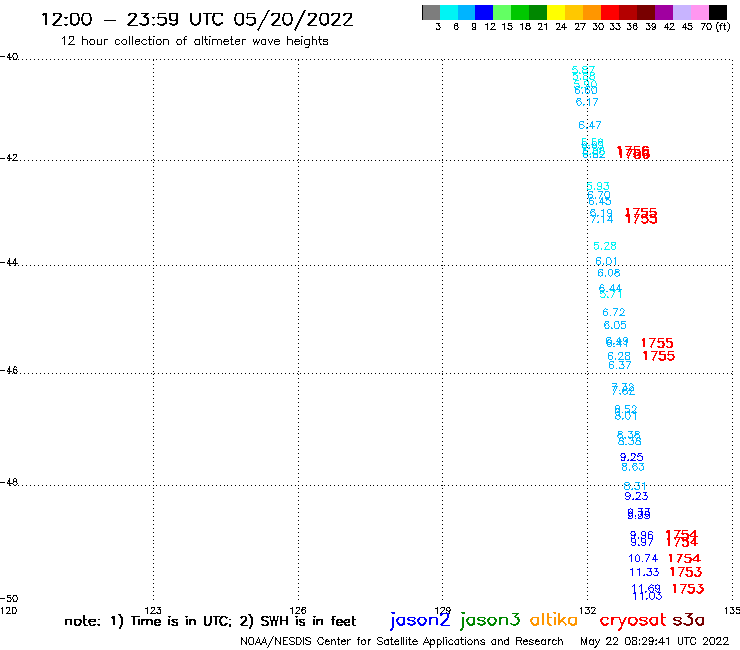This screenshot has width=740, height=650.
Task: Select the wave height reading 5.28
Action: (x=605, y=246)
